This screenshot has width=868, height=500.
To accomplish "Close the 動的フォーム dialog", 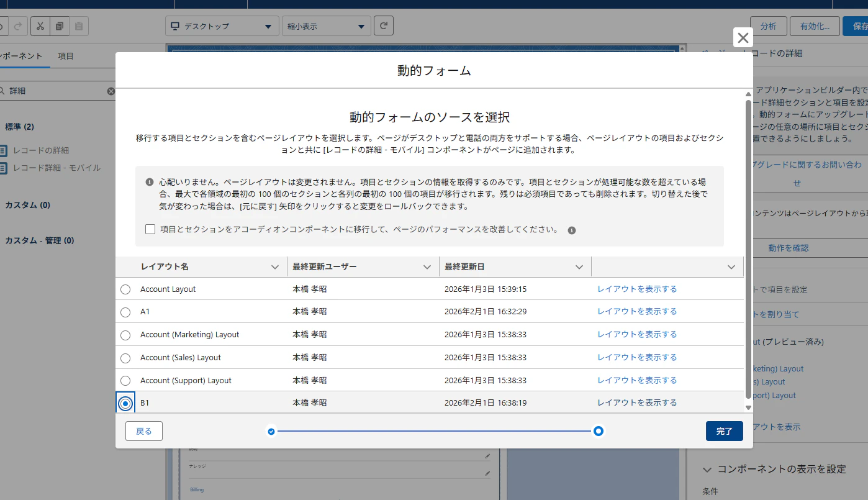I will point(743,38).
